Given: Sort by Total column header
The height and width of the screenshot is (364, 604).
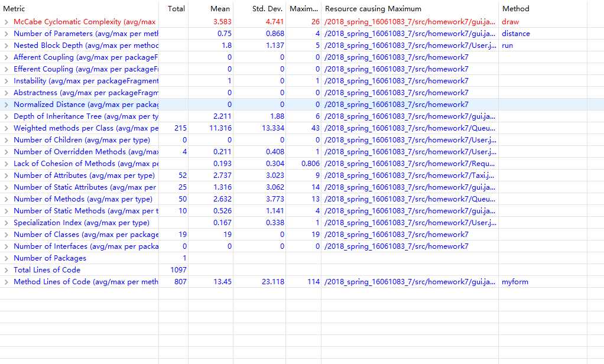Looking at the screenshot, I should pos(176,8).
